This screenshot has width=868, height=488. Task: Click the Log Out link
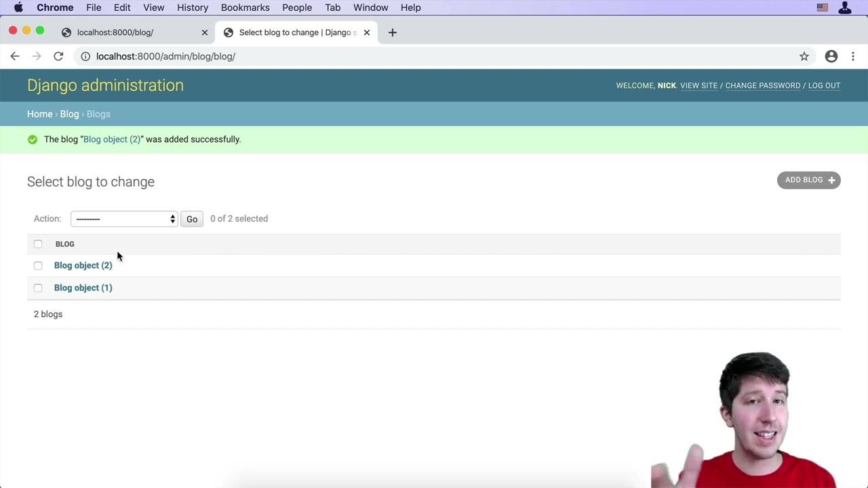click(x=824, y=85)
